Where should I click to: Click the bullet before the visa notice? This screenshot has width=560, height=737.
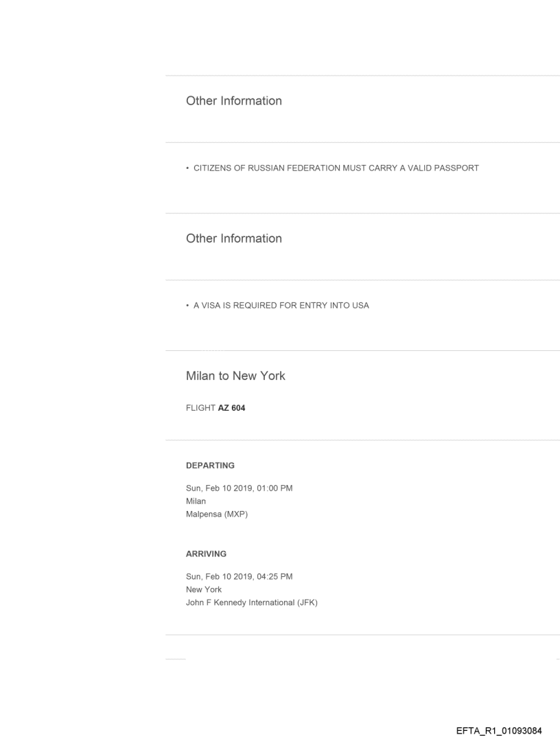click(188, 306)
